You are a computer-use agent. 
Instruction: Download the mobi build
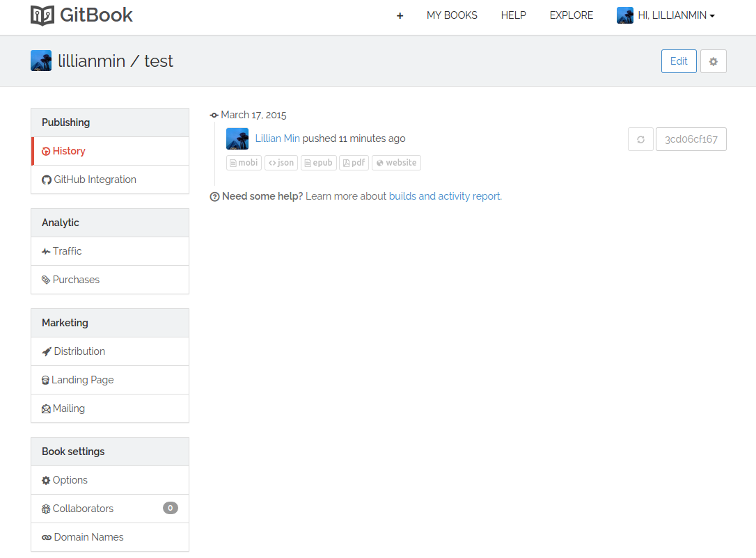244,163
